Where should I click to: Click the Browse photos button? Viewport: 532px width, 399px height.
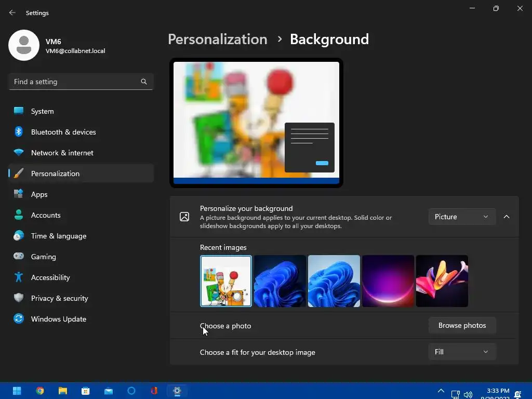[462, 325]
